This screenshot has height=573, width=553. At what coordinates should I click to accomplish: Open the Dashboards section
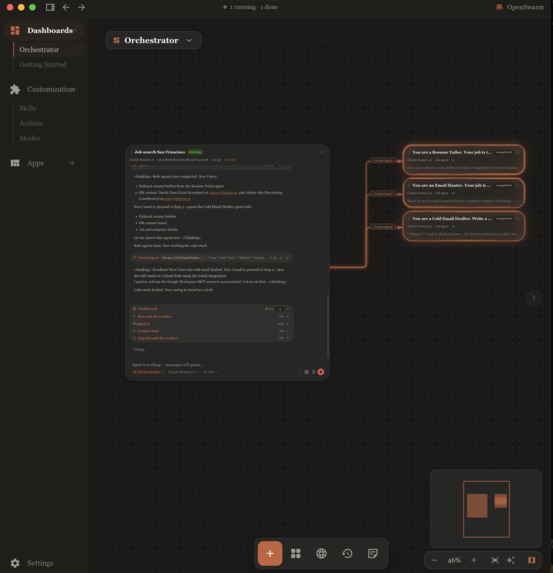point(44,30)
